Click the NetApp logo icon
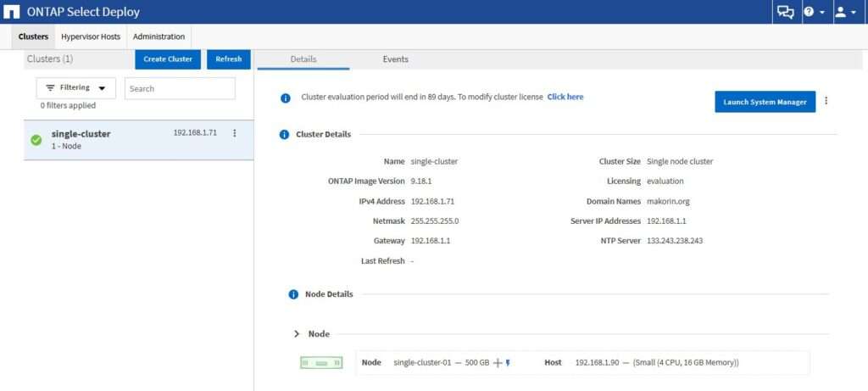This screenshot has width=868, height=391. 12,12
